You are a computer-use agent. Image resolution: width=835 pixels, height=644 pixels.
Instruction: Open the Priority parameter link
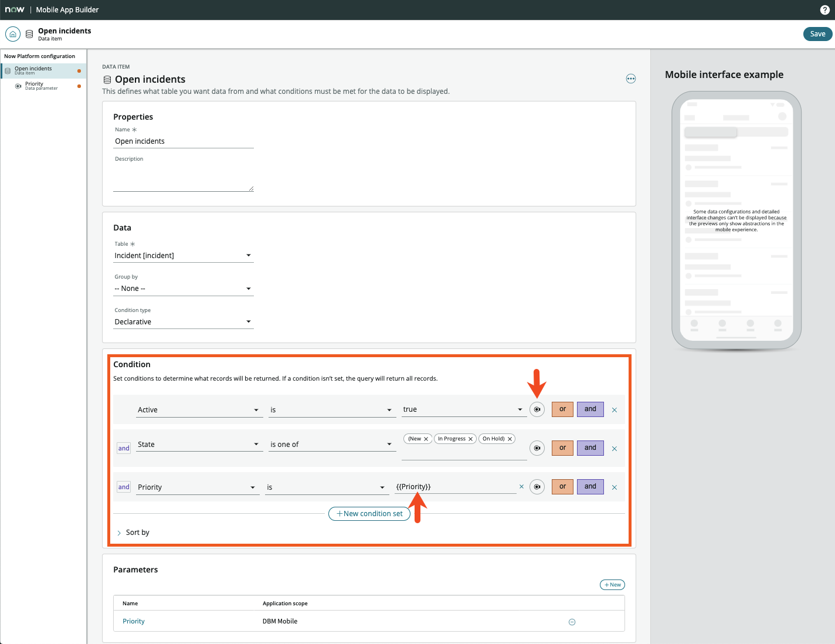[x=134, y=622]
